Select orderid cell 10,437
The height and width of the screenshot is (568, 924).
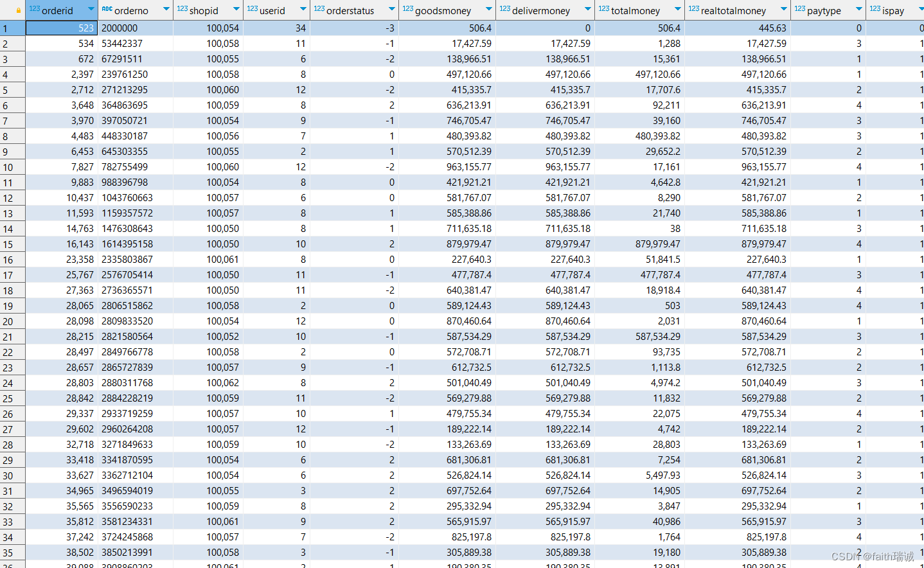(62, 198)
